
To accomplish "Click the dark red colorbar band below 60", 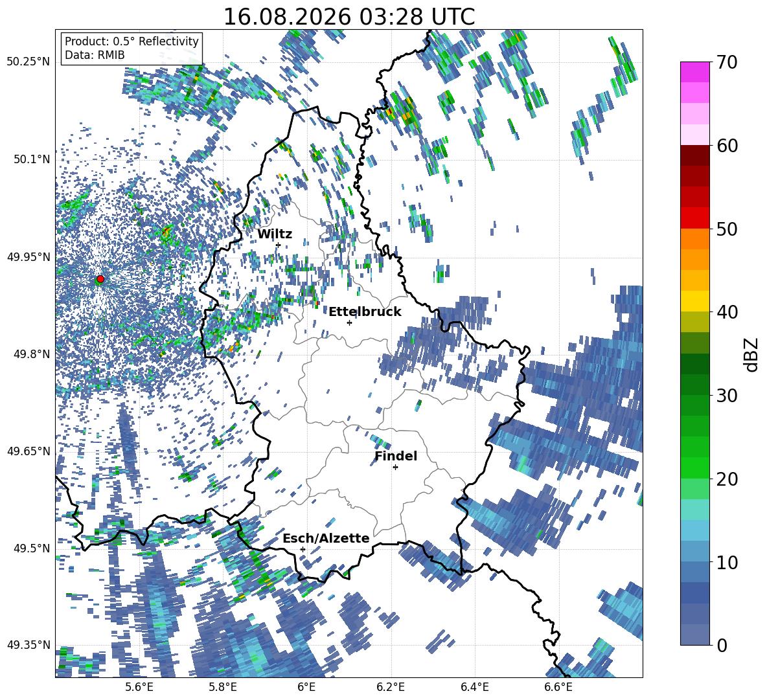I will click(x=694, y=155).
